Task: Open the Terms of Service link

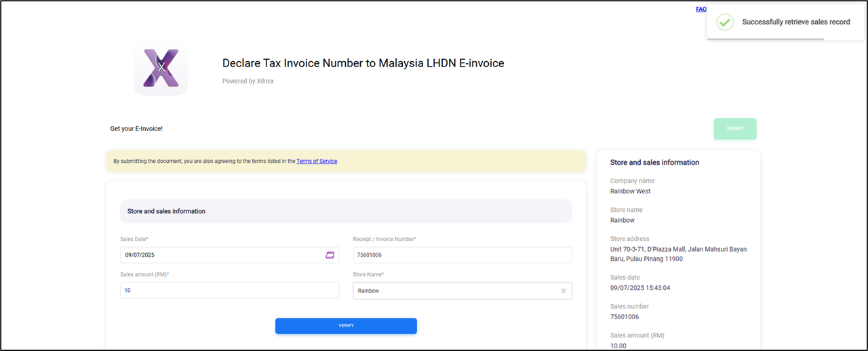Action: point(317,161)
